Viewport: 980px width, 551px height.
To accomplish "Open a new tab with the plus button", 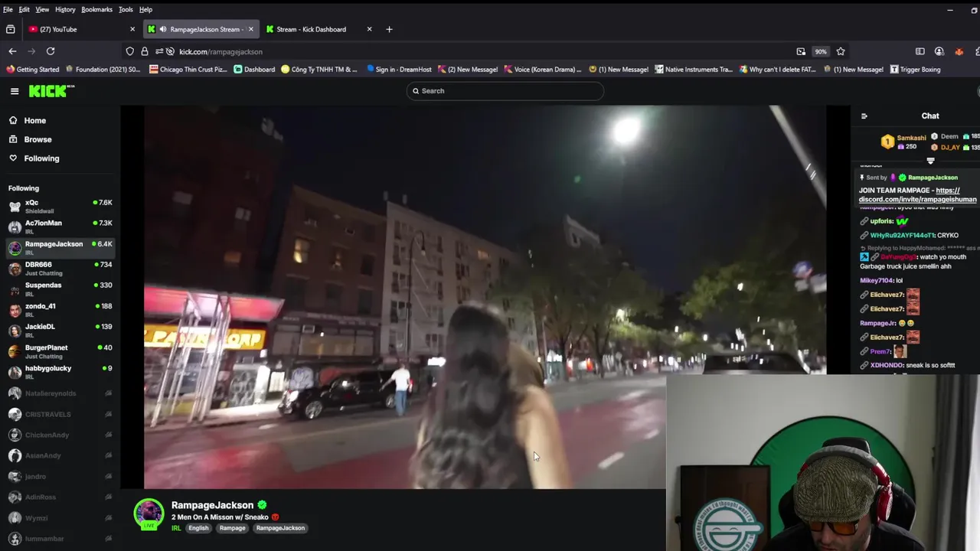I will (389, 29).
